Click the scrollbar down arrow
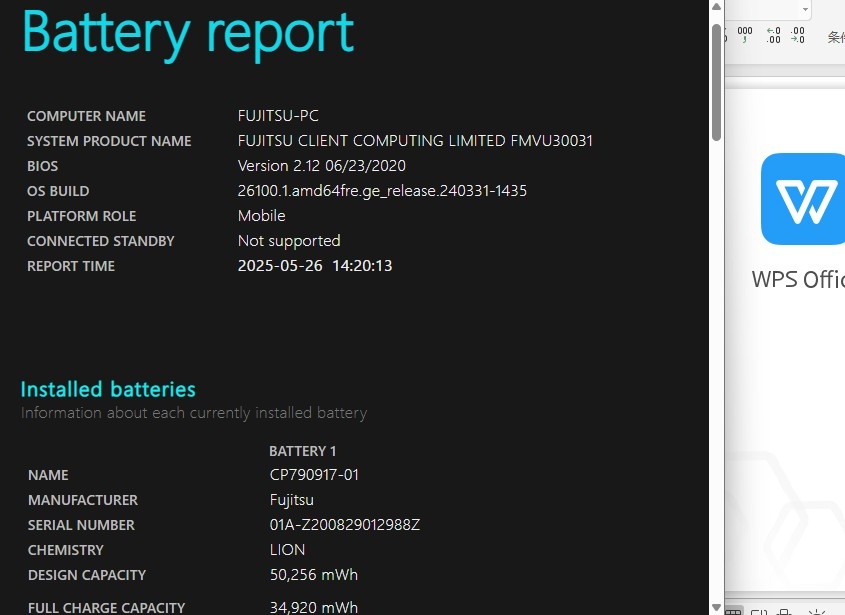The image size is (845, 615). click(716, 607)
